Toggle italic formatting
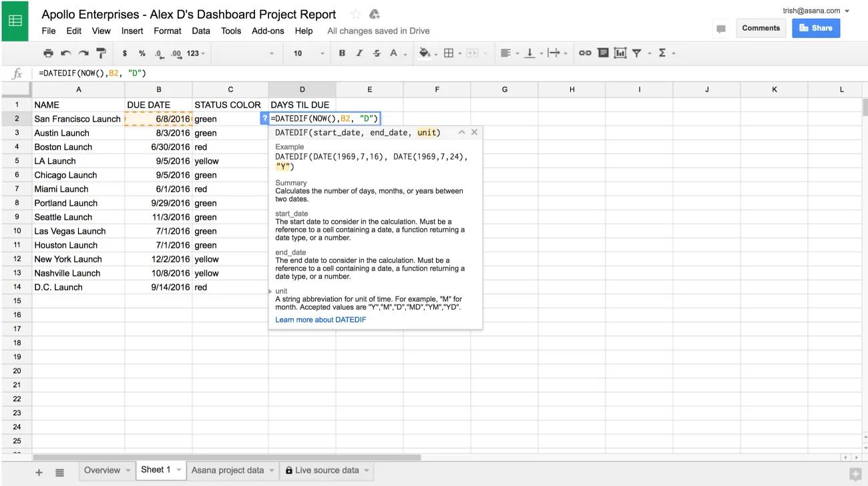 (359, 53)
